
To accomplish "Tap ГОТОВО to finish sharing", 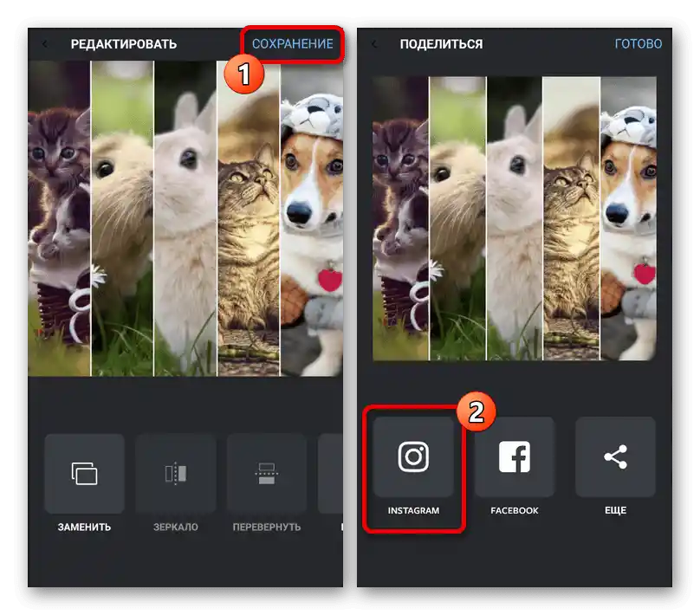I will click(x=638, y=43).
